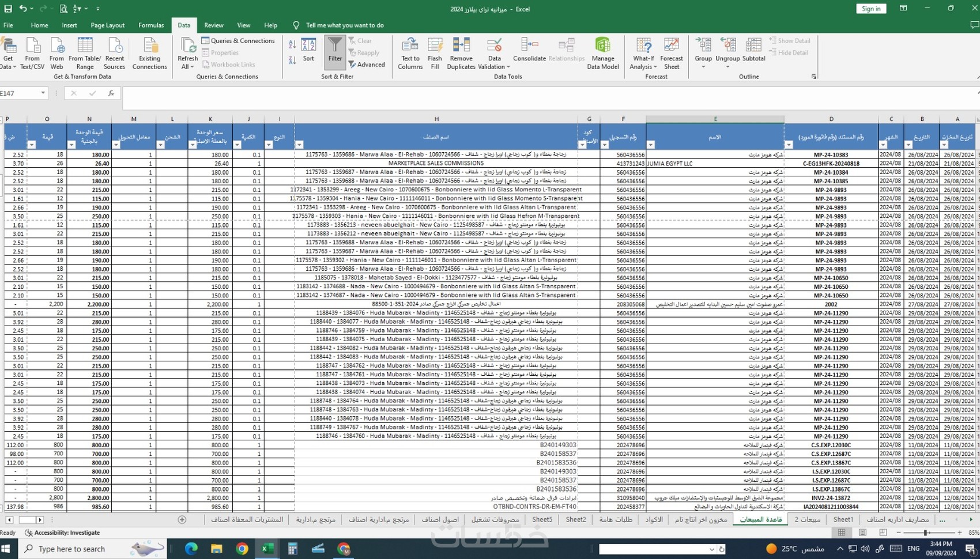Click the Insert Function fx icon
This screenshot has height=559, width=980.
point(111,93)
